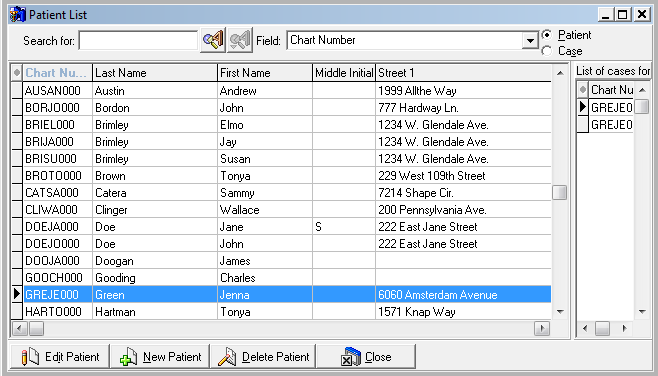
Task: Click the middle initial S cell
Action: tap(344, 227)
